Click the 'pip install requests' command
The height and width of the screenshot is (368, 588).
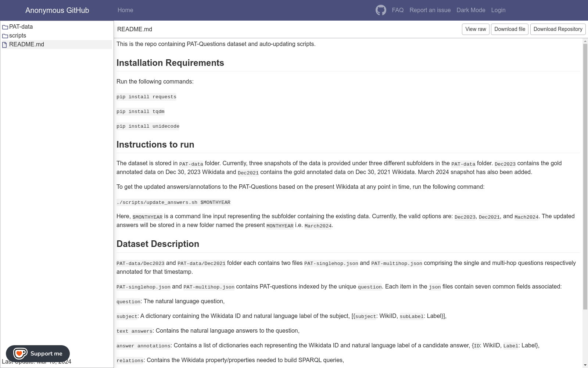pos(146,97)
